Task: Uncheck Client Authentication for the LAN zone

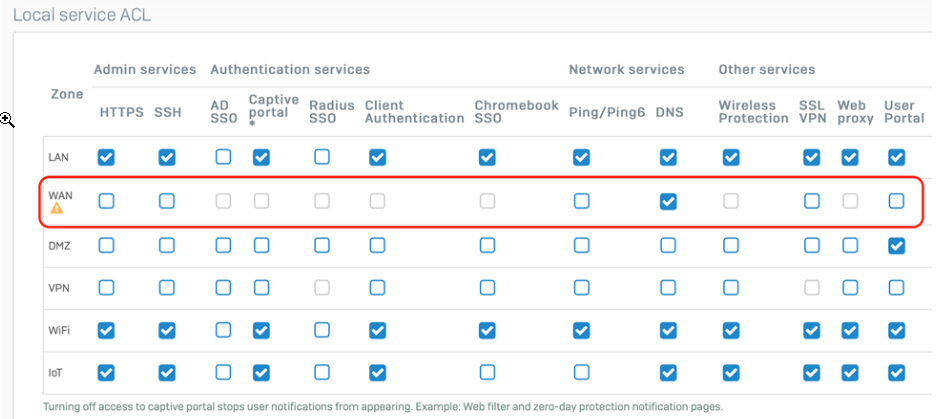Action: 377,157
